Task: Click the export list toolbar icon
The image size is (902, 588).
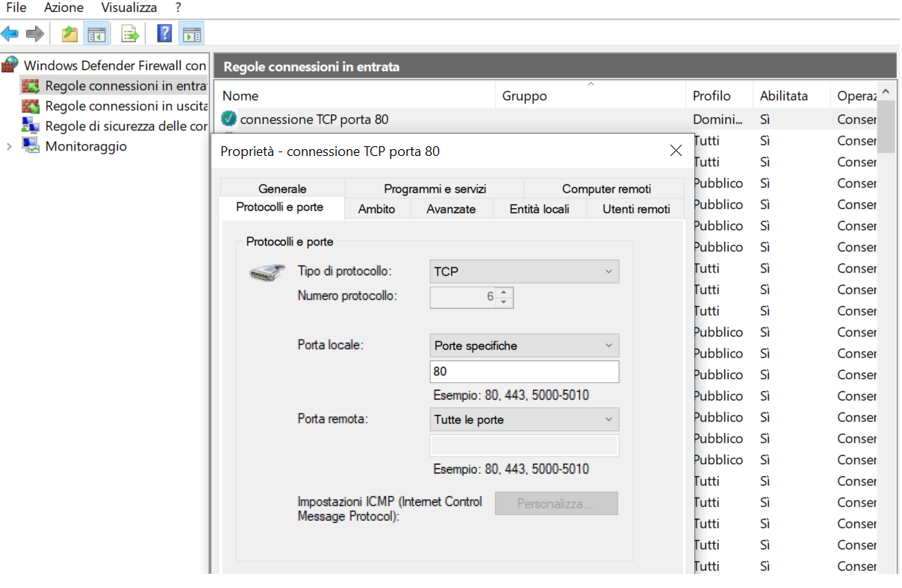Action: click(131, 34)
